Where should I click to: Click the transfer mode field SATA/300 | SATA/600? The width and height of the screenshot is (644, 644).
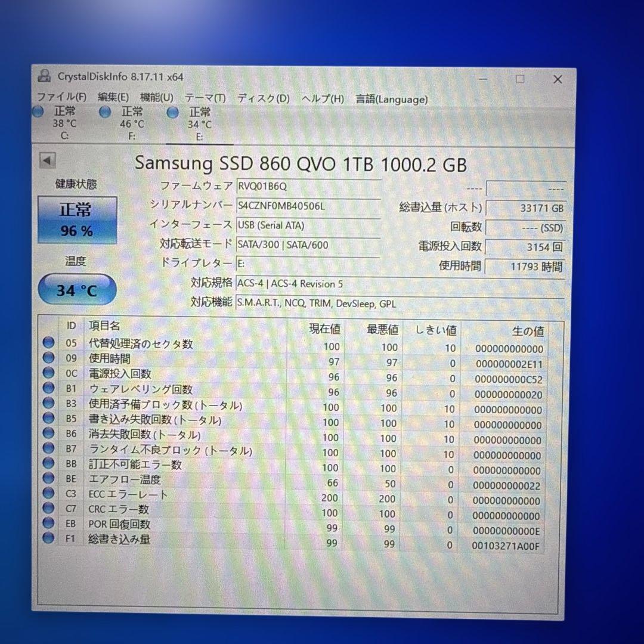308,245
